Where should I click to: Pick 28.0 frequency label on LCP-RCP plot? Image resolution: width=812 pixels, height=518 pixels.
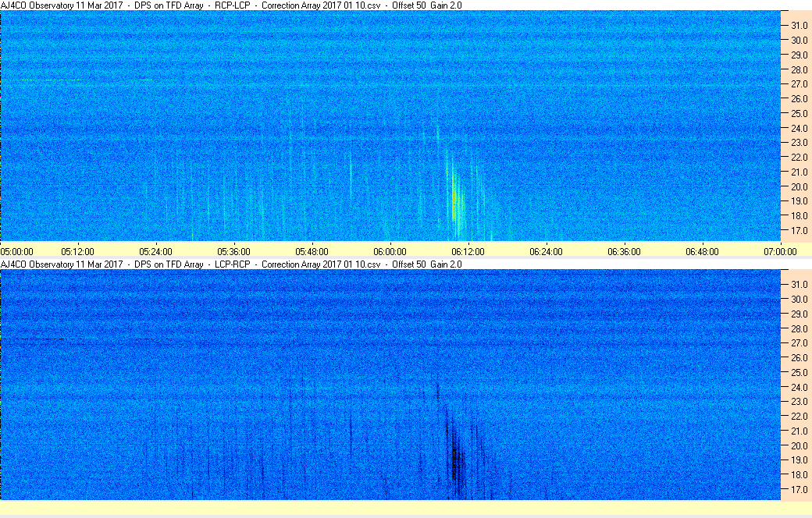799,328
